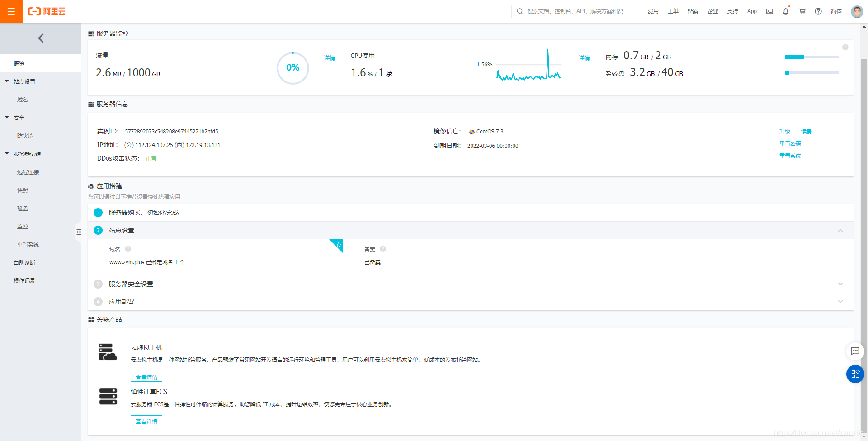
Task: Click 查看详情 for 云虚拟主机
Action: coord(146,377)
